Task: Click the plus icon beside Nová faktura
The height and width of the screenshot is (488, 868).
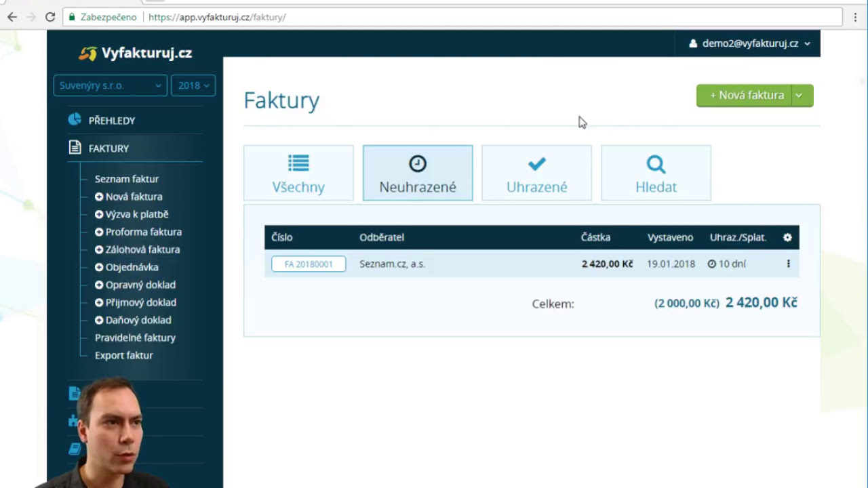Action: (x=99, y=197)
